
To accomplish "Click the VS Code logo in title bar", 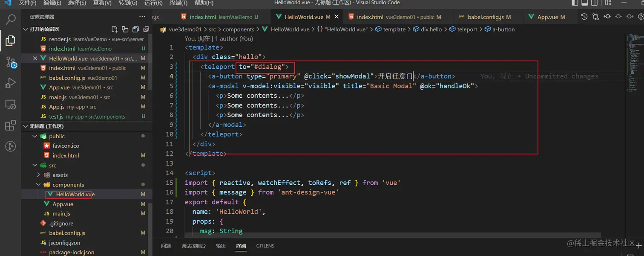I will click(x=8, y=3).
